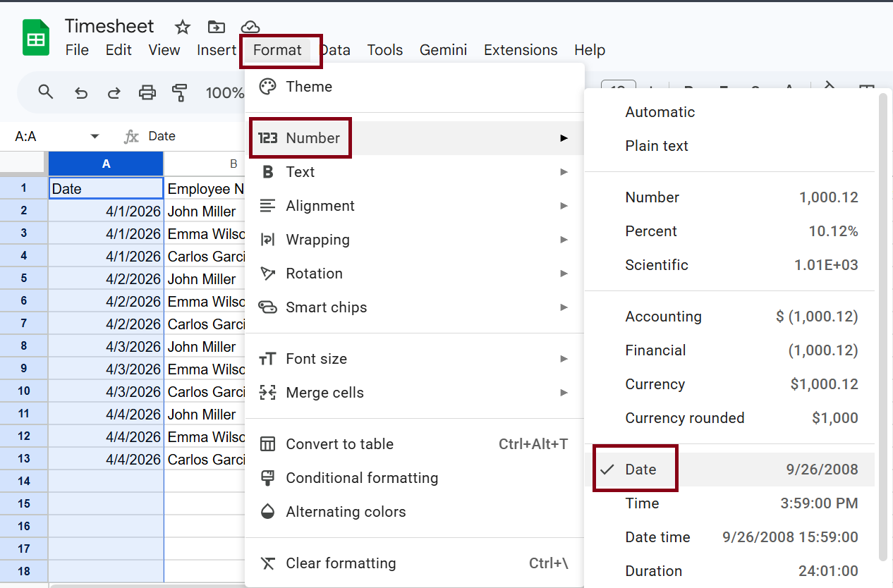Click cell A1 containing Date

106,188
